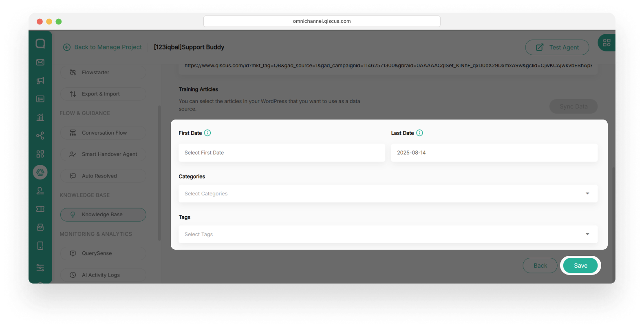Open the Last Date picker showing 2025-08-14
The width and height of the screenshot is (644, 328).
(494, 153)
